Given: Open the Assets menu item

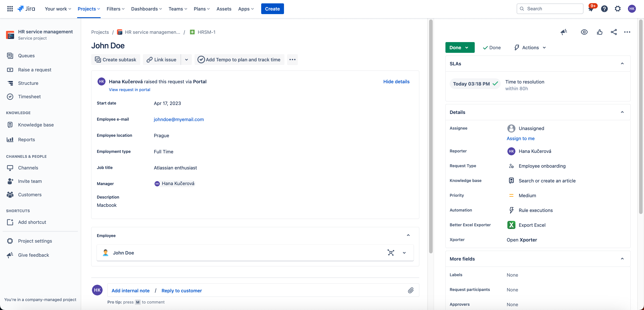Looking at the screenshot, I should [x=224, y=9].
